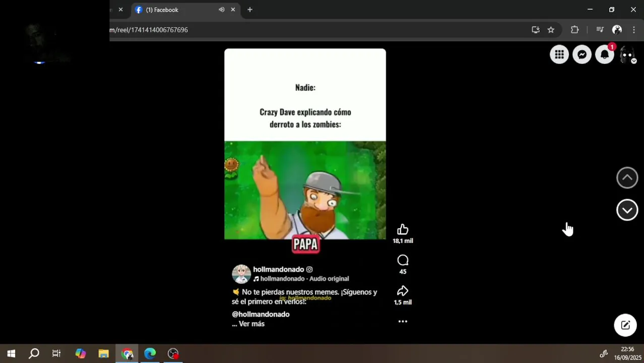Screen dimensions: 644x363
Task: Go to previous reel with up chevron
Action: click(x=627, y=177)
